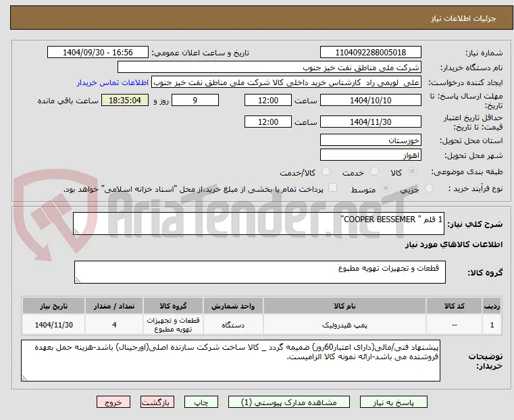Click the تعداد / مقدار column header
The width and height of the screenshot is (514, 420).
(114, 306)
